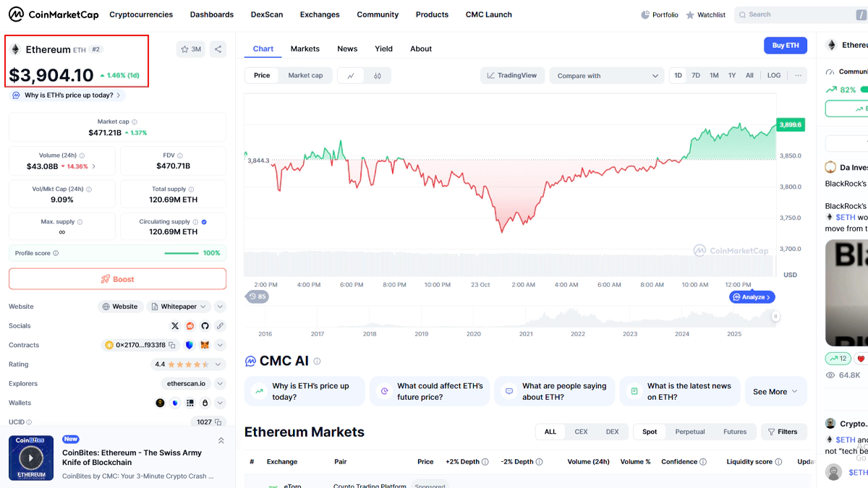Open Ethereum's X (Twitter) social link

click(175, 326)
